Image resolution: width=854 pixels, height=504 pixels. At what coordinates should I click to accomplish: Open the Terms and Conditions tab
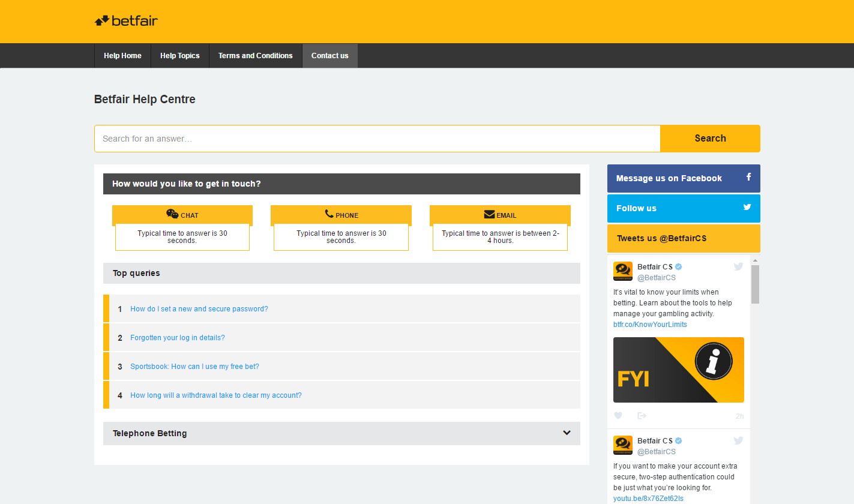point(255,56)
